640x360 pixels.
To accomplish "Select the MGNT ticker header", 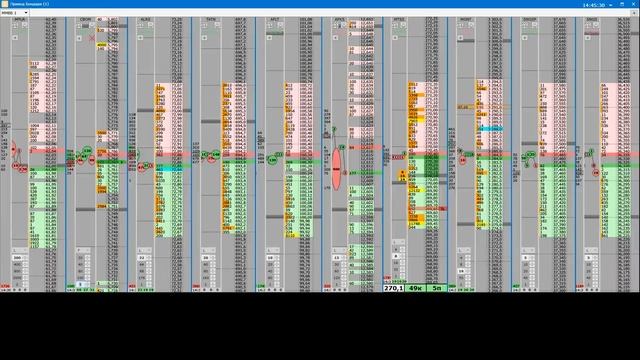I will pyautogui.click(x=466, y=19).
